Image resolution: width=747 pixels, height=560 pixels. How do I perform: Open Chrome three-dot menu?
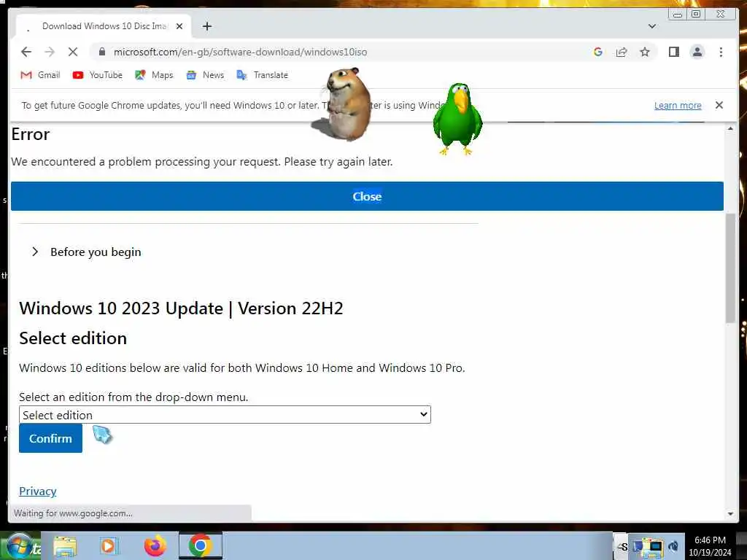point(721,52)
